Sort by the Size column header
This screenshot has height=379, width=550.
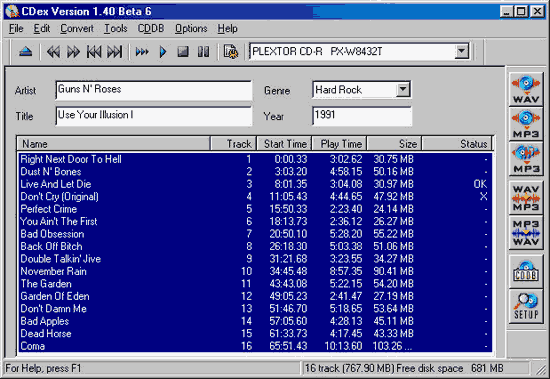tap(394, 144)
